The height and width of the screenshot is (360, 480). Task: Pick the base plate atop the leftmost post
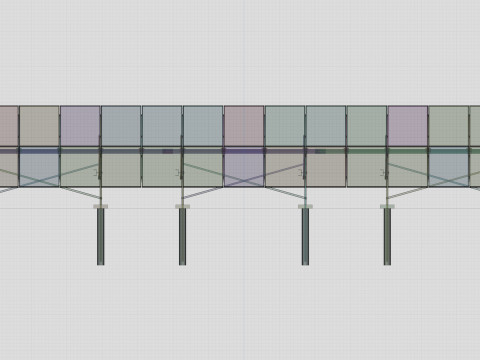[100, 207]
